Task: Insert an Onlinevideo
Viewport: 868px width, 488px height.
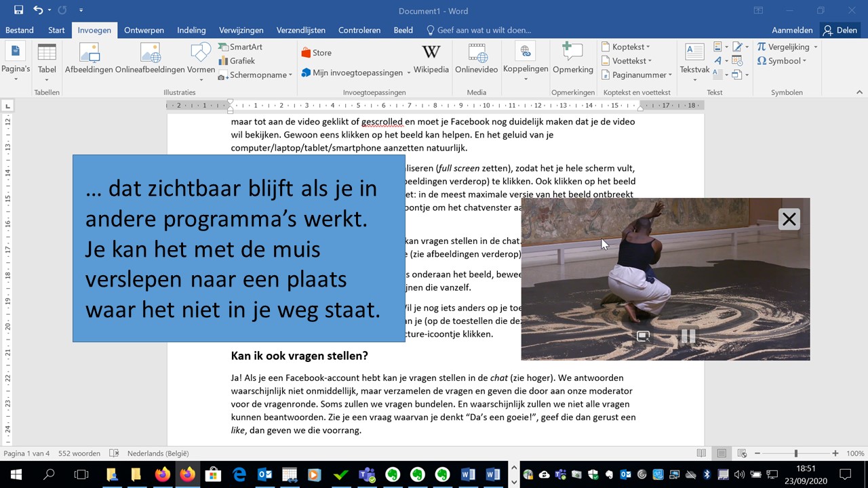Action: tap(477, 59)
